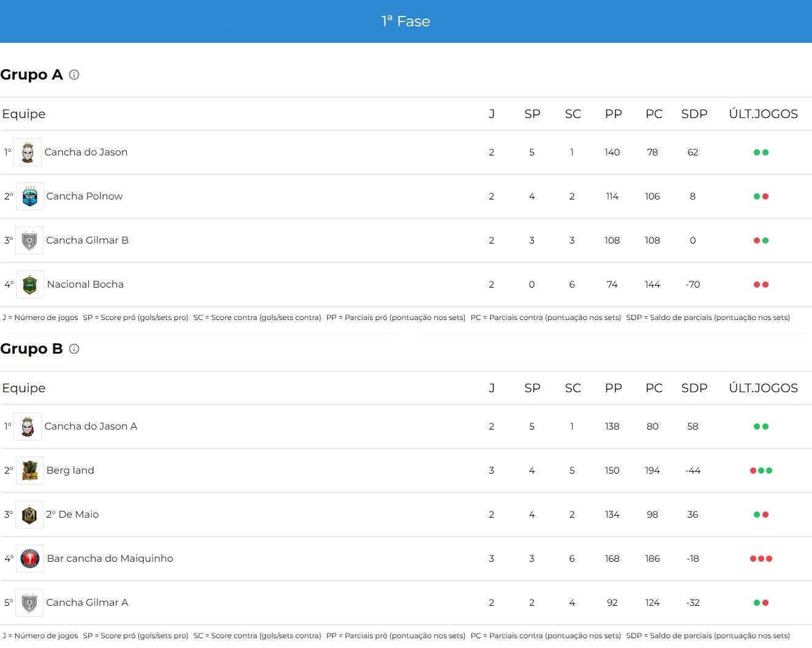Click the Cancha Polnow team crest
Viewport: 812px width, 648px height.
(x=30, y=196)
